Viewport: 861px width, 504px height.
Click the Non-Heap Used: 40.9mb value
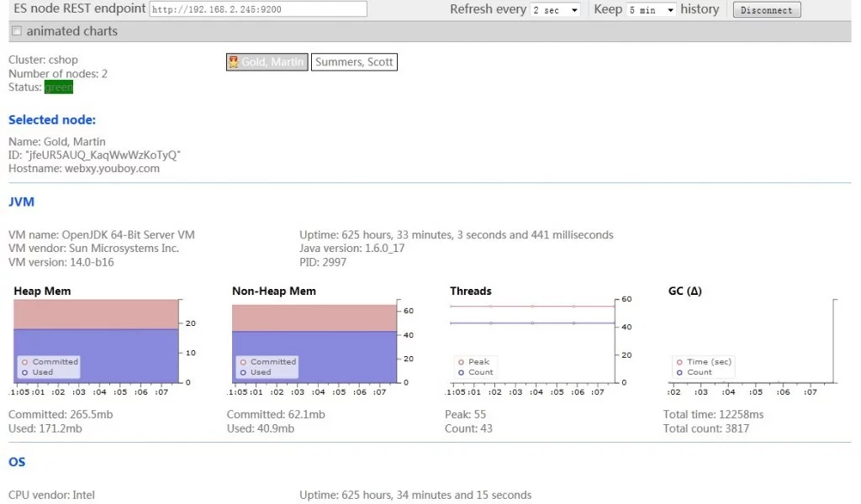pyautogui.click(x=261, y=428)
